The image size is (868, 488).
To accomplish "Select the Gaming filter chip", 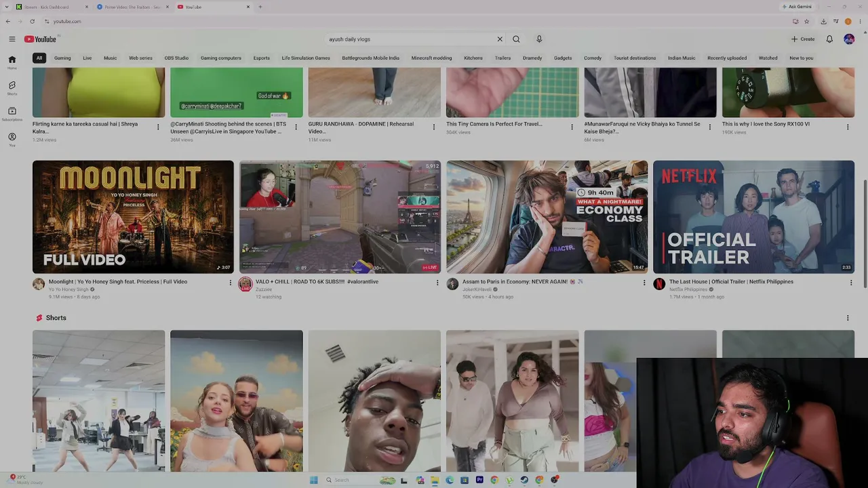I will tap(62, 58).
